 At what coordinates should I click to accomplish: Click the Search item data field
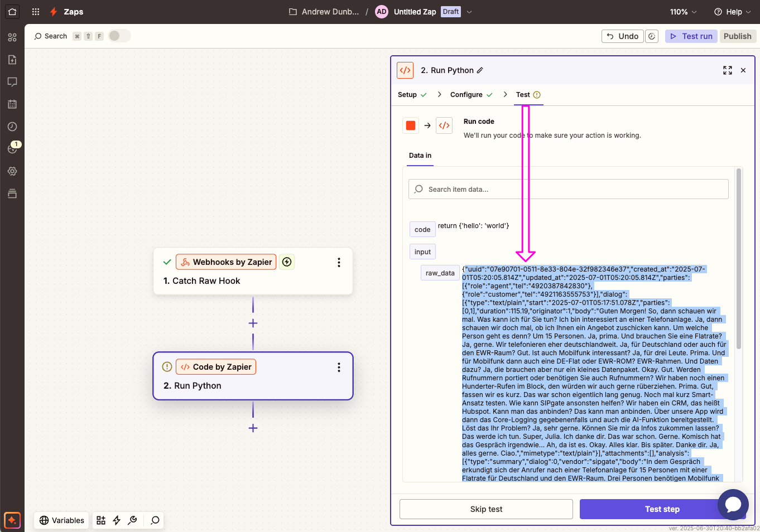coord(569,189)
